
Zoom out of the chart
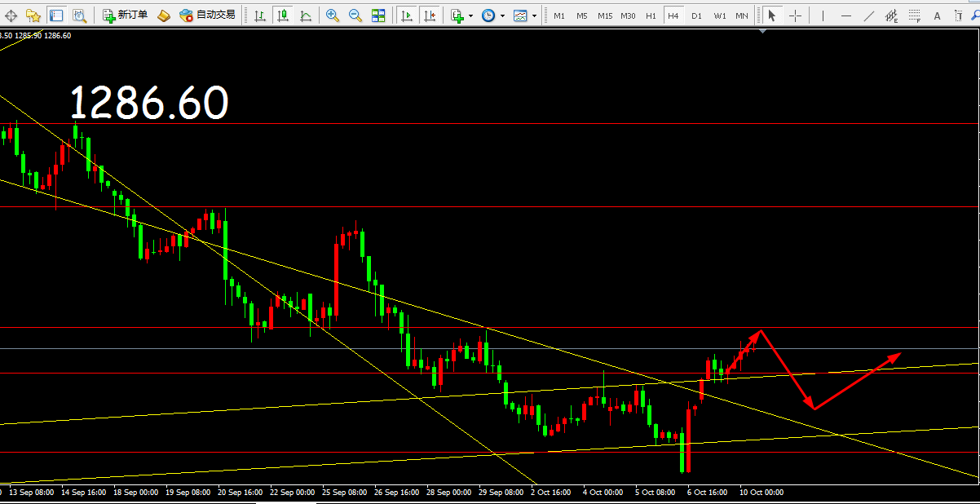(355, 15)
